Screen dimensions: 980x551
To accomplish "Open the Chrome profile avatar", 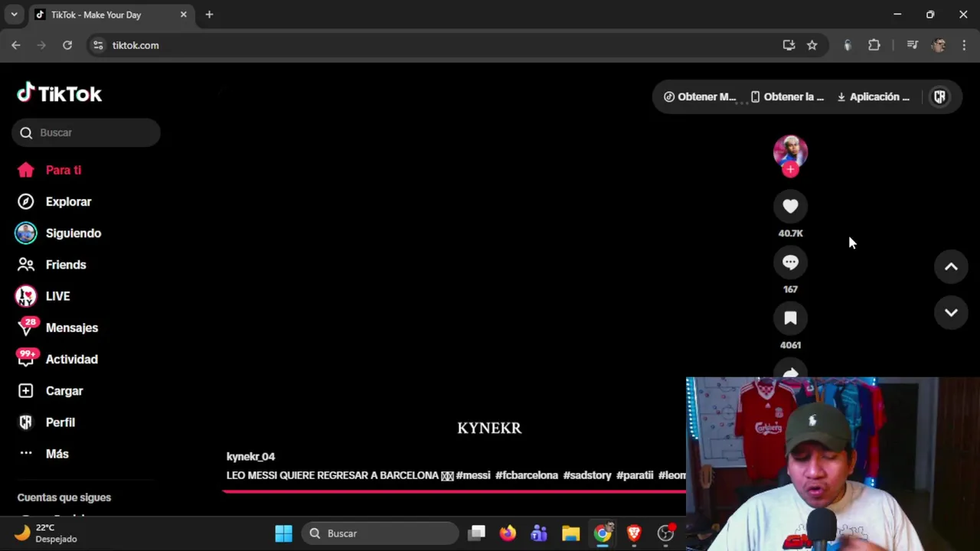I will 939,45.
